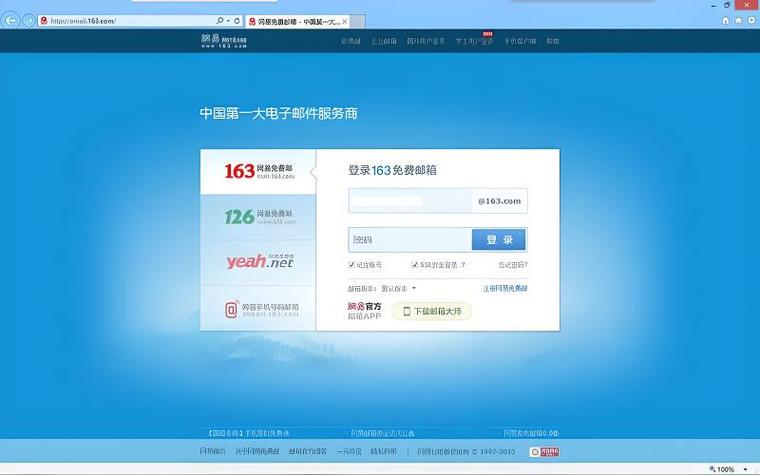The width and height of the screenshot is (760, 475).
Task: Open the header menu item with red badge
Action: tap(474, 41)
